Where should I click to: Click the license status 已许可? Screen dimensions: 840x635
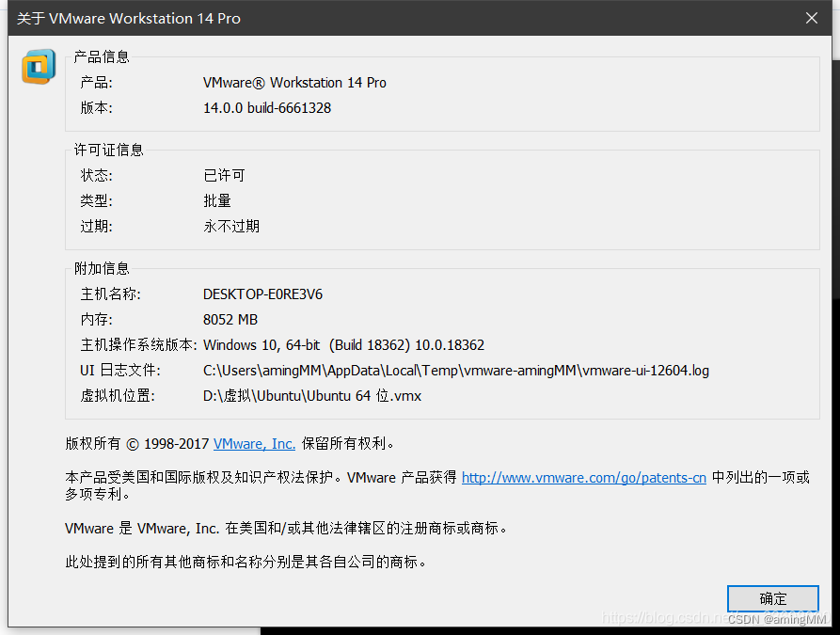coord(224,175)
